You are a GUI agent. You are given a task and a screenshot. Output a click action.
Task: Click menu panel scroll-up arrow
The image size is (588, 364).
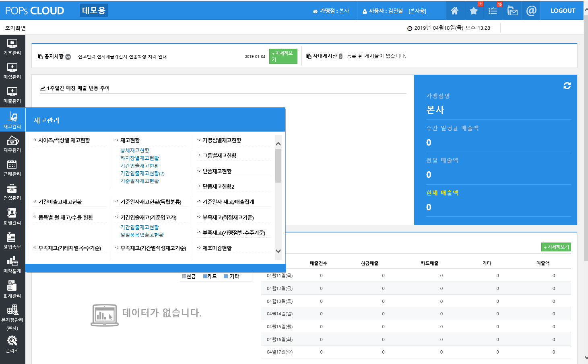pos(278,144)
